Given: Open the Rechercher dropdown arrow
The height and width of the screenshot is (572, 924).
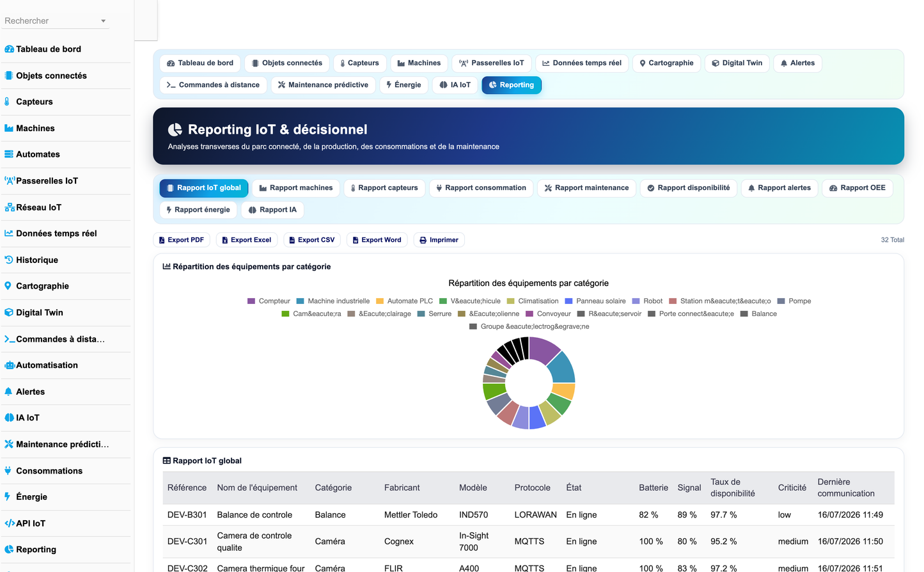Looking at the screenshot, I should (x=103, y=21).
